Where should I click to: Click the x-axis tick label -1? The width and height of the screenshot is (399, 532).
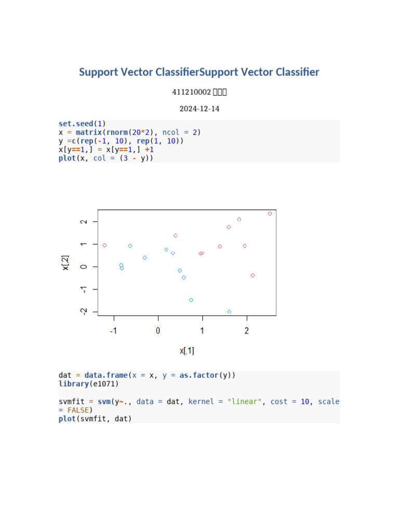113,330
